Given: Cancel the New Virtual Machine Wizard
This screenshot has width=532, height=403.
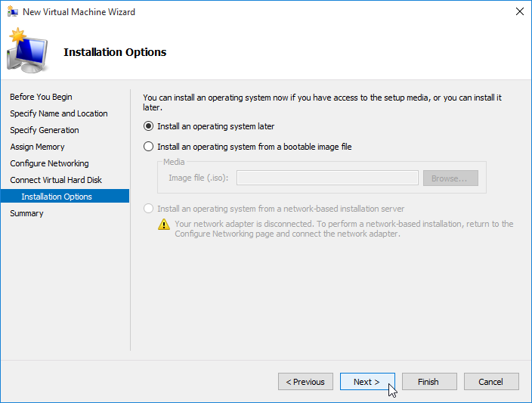Looking at the screenshot, I should 491,382.
